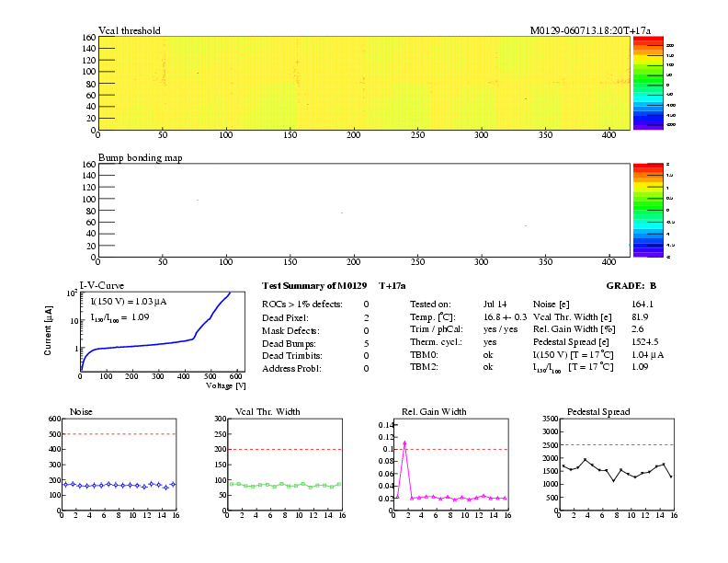This screenshot has width=728, height=563.
Task: Click the 'Trim / phCal:' label
Action: click(437, 329)
